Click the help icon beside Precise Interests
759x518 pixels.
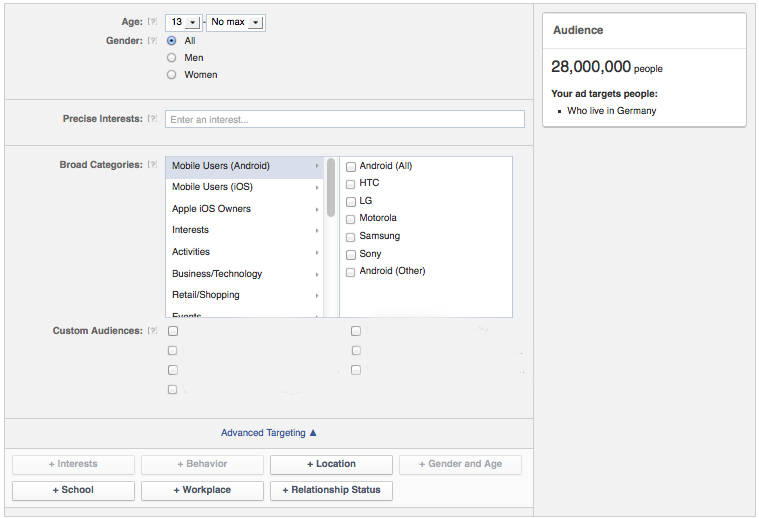pyautogui.click(x=153, y=119)
